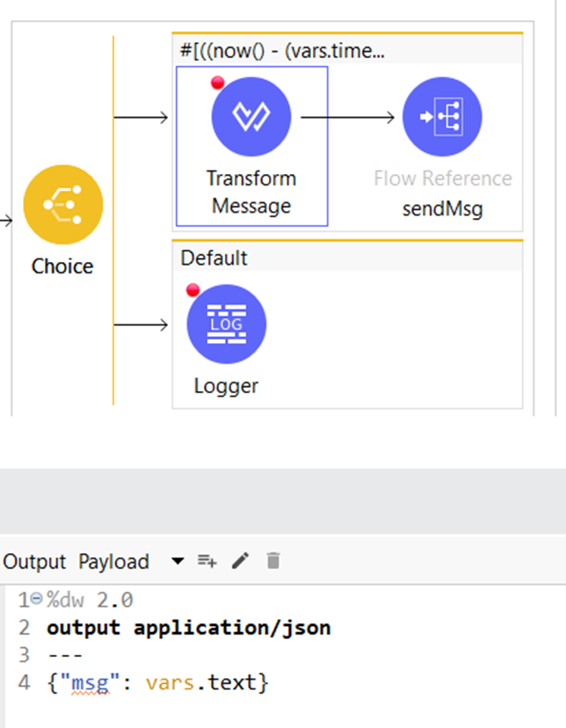
Task: Click the output application/json line
Action: (x=188, y=628)
